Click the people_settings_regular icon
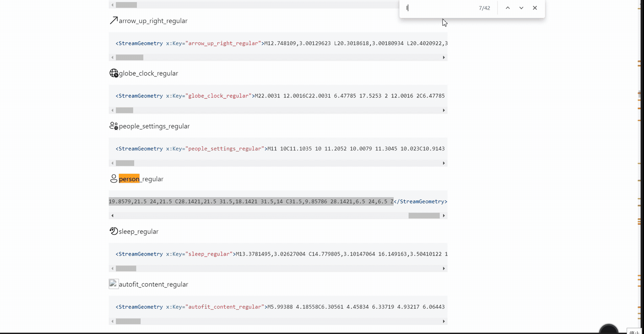 tap(114, 126)
